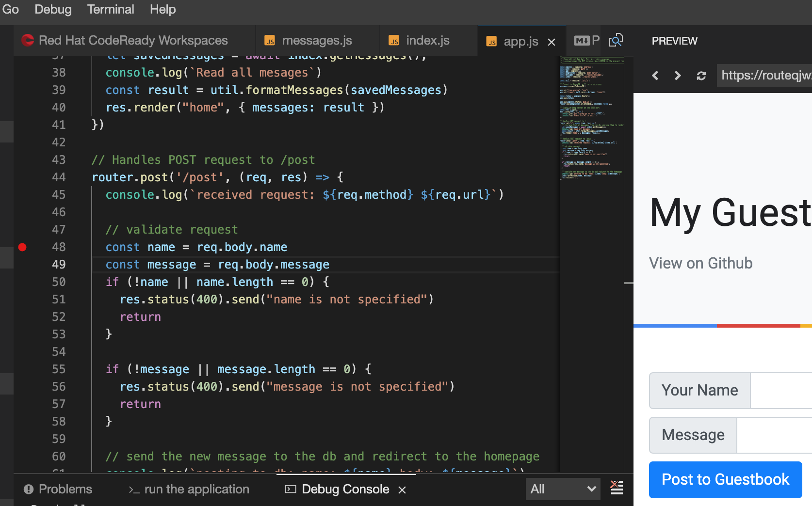This screenshot has width=812, height=506.
Task: Click the '// validate request' comment
Action: [172, 230]
